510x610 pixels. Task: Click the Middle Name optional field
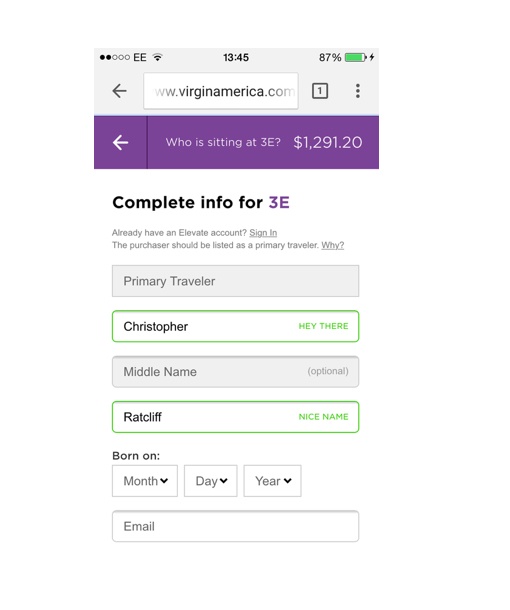click(235, 372)
